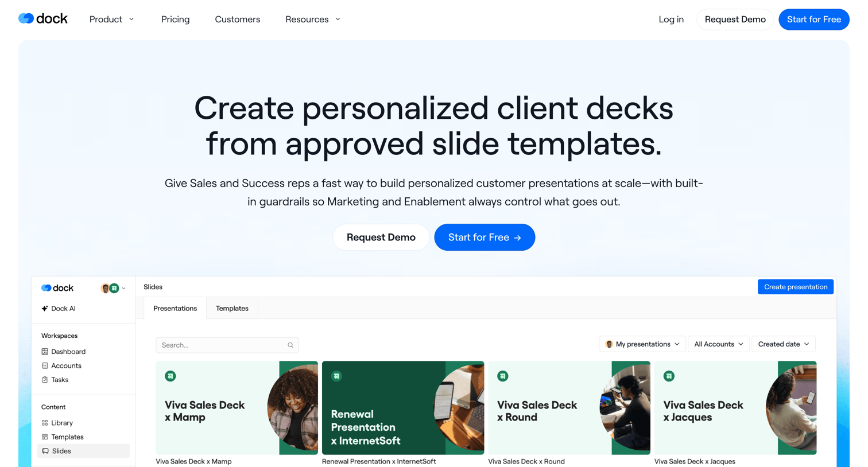Click Start for Free in the header
Image resolution: width=868 pixels, height=467 pixels.
click(813, 20)
